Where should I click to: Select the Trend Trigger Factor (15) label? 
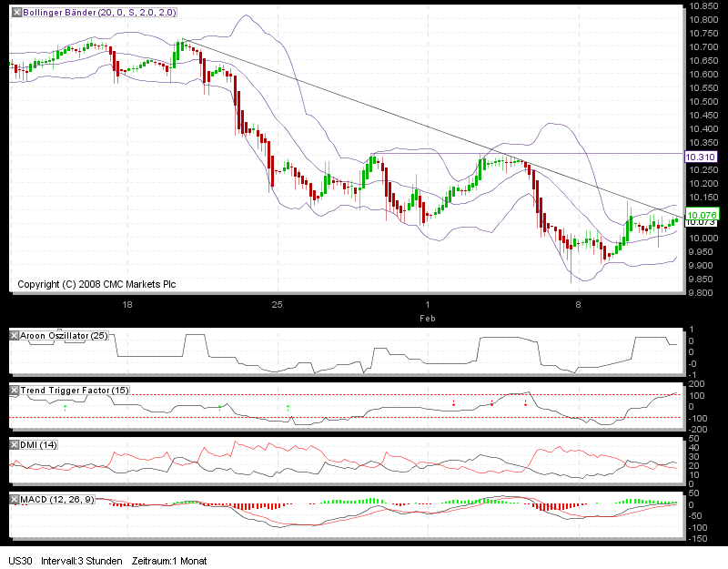click(75, 391)
